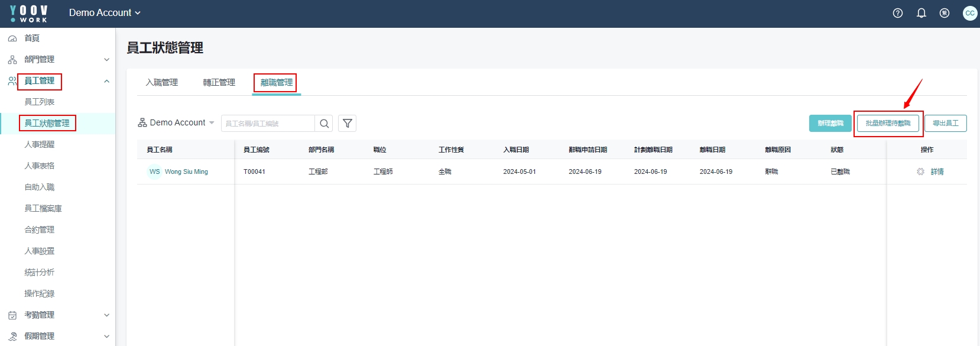The height and width of the screenshot is (346, 980).
Task: Expand the Demo Account dropdown in header
Action: (x=105, y=13)
